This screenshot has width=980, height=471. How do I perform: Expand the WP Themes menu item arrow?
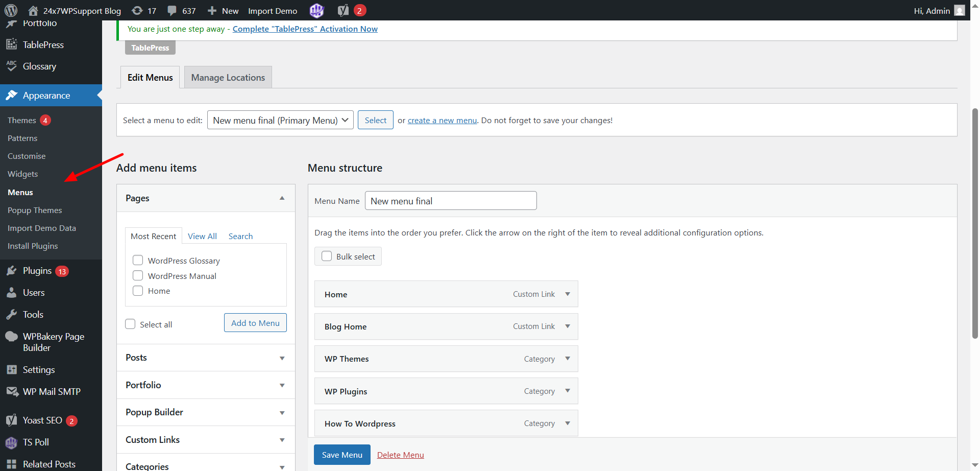point(568,359)
